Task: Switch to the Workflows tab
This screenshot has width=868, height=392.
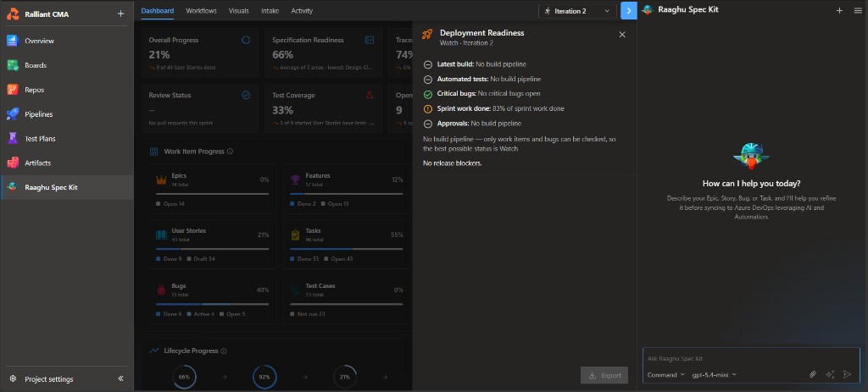Action: click(202, 10)
